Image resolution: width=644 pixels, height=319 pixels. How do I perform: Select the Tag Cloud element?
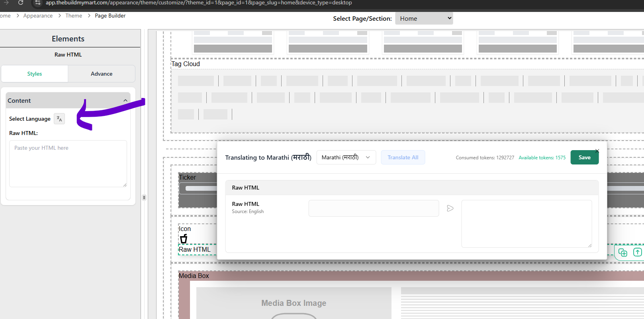[186, 64]
